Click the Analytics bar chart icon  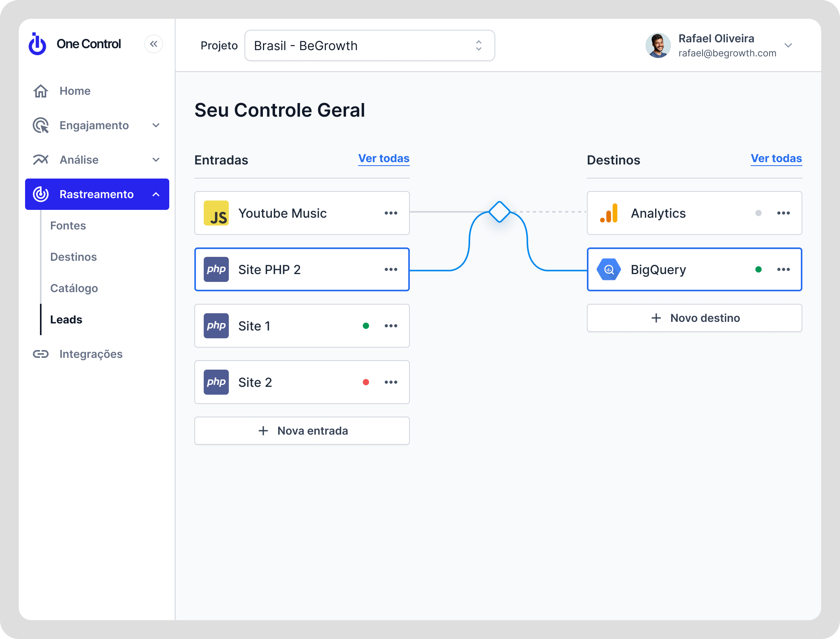click(609, 213)
